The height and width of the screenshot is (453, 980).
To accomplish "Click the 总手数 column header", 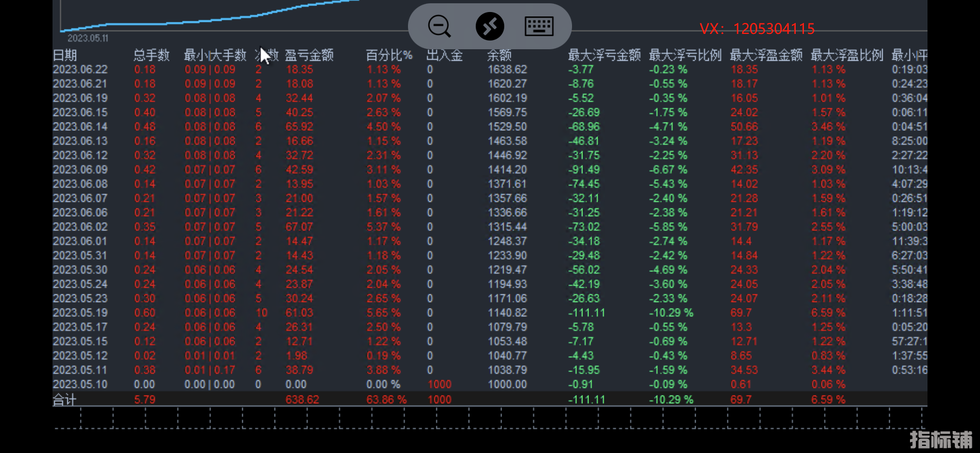I will coord(151,55).
